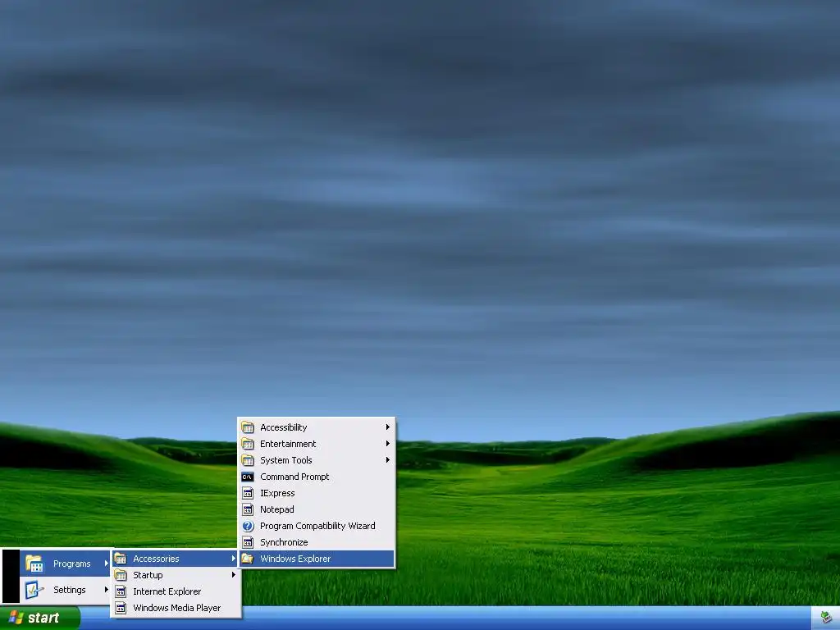Image resolution: width=840 pixels, height=630 pixels.
Task: Expand the Startup submenu arrow
Action: coord(234,575)
